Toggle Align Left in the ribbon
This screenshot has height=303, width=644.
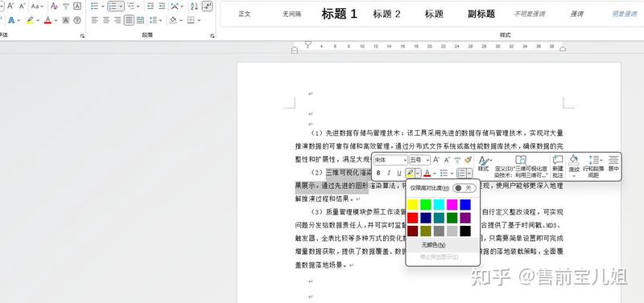95,20
